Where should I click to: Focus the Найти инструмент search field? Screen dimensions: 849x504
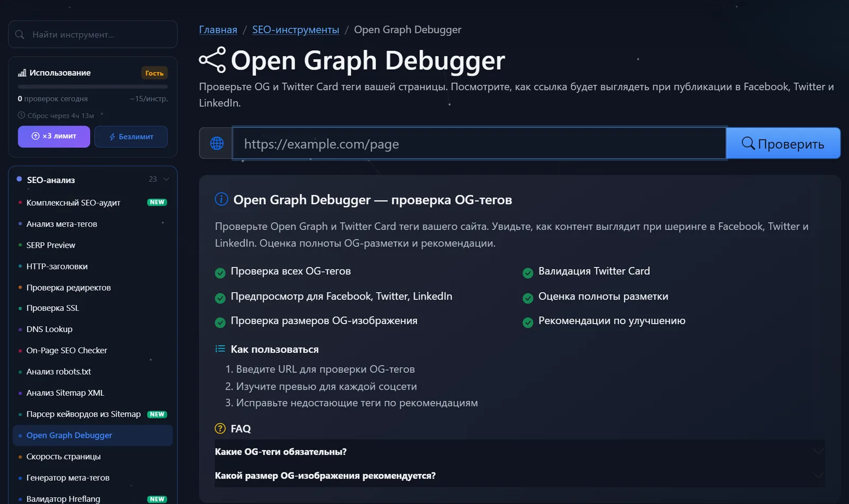click(x=93, y=34)
